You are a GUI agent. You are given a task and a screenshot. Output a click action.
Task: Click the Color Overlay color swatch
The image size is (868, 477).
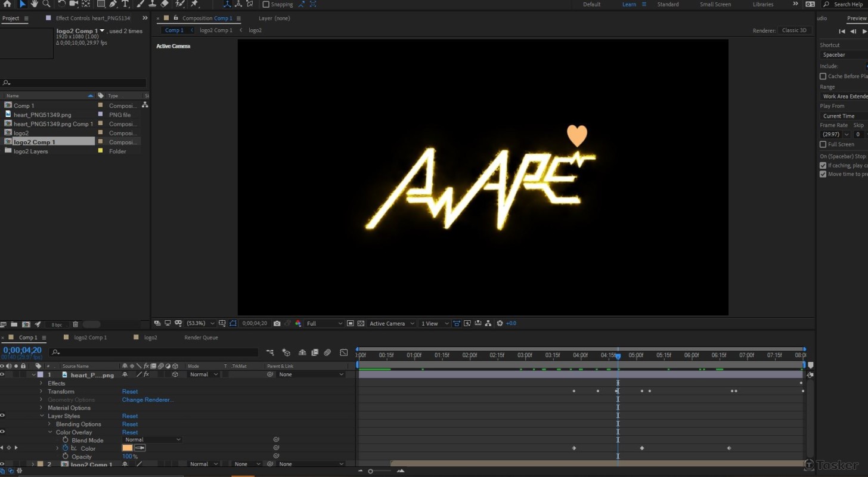[x=128, y=448]
